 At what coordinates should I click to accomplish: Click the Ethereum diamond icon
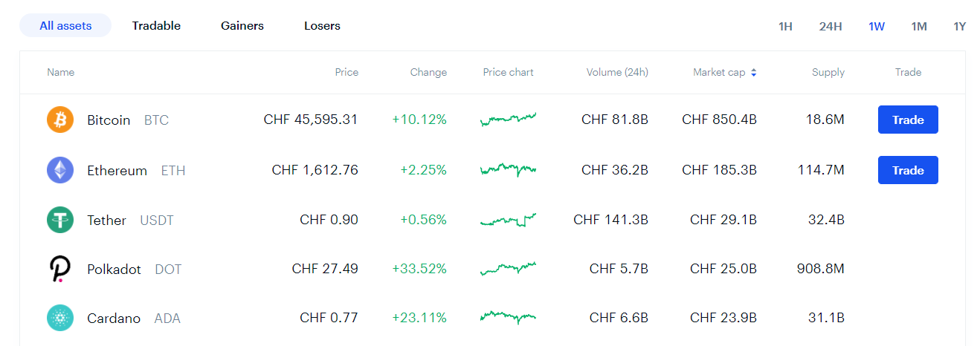point(60,170)
